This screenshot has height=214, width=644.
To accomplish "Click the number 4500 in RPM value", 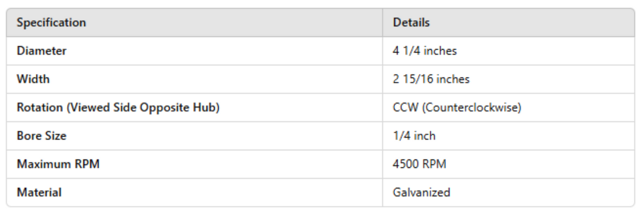I will (404, 164).
